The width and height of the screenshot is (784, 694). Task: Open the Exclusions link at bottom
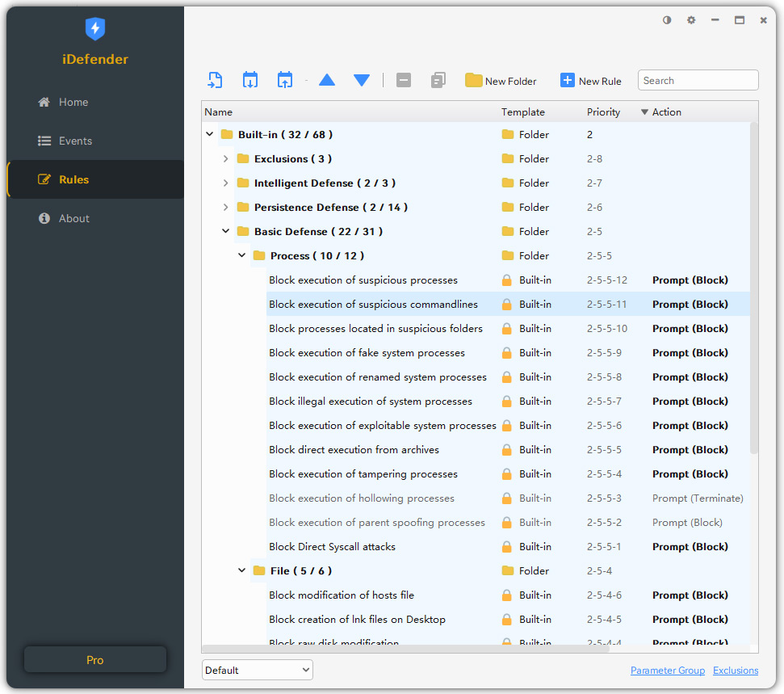736,671
